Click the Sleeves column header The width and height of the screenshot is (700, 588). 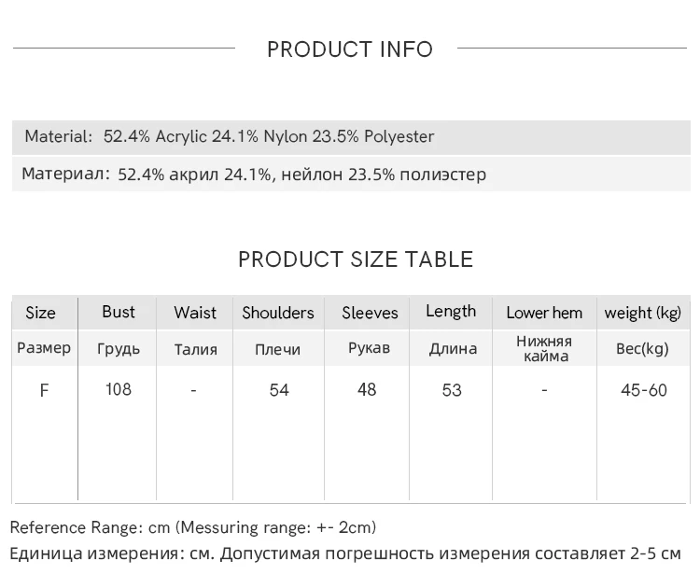pos(370,313)
